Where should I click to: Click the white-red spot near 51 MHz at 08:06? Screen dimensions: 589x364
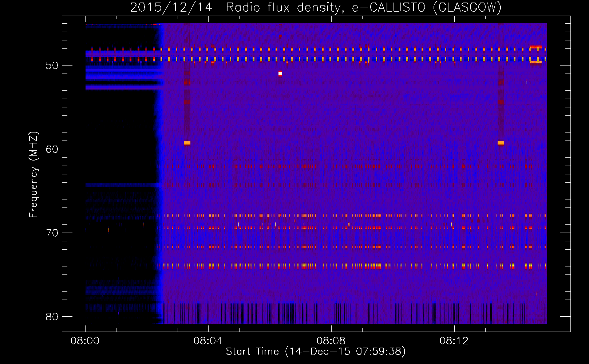[280, 74]
